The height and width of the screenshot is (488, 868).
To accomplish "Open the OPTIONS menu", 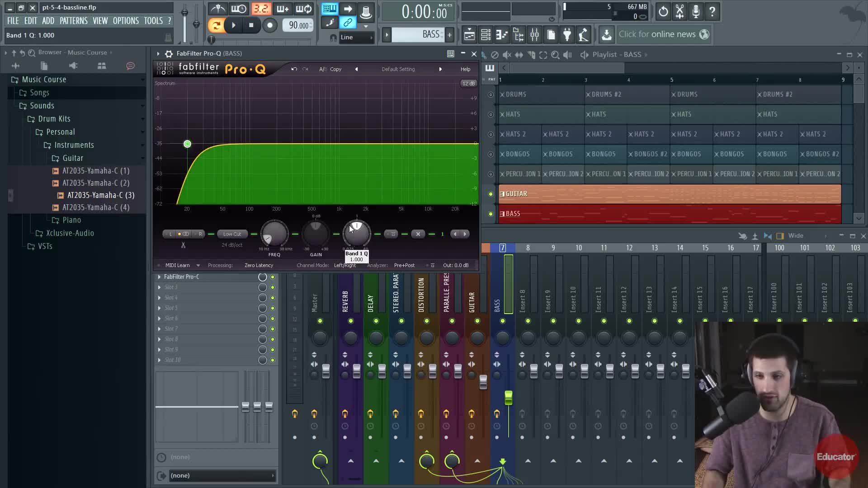I will click(126, 21).
